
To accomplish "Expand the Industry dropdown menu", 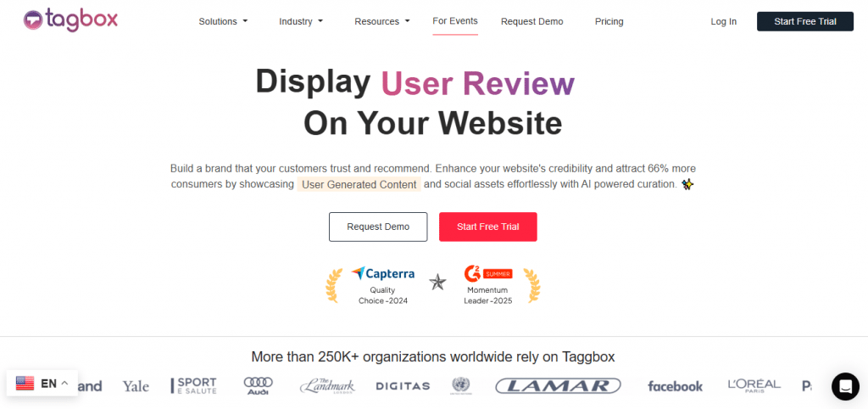I will coord(301,21).
